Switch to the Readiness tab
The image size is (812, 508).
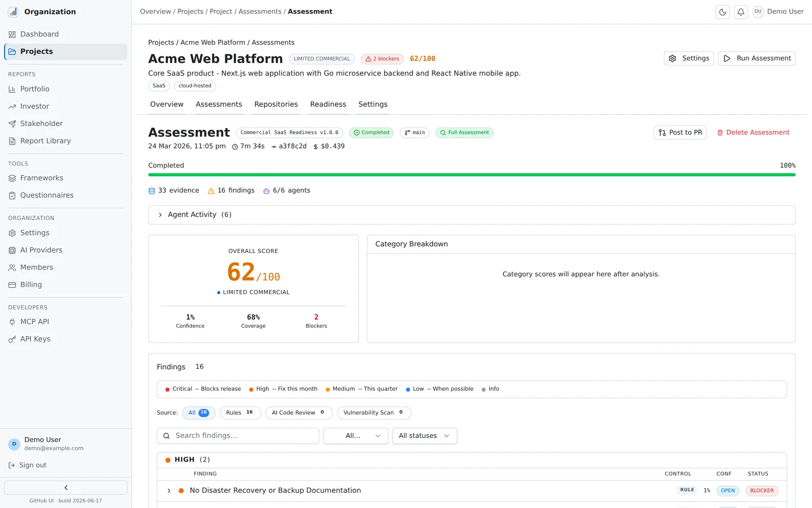click(x=328, y=104)
